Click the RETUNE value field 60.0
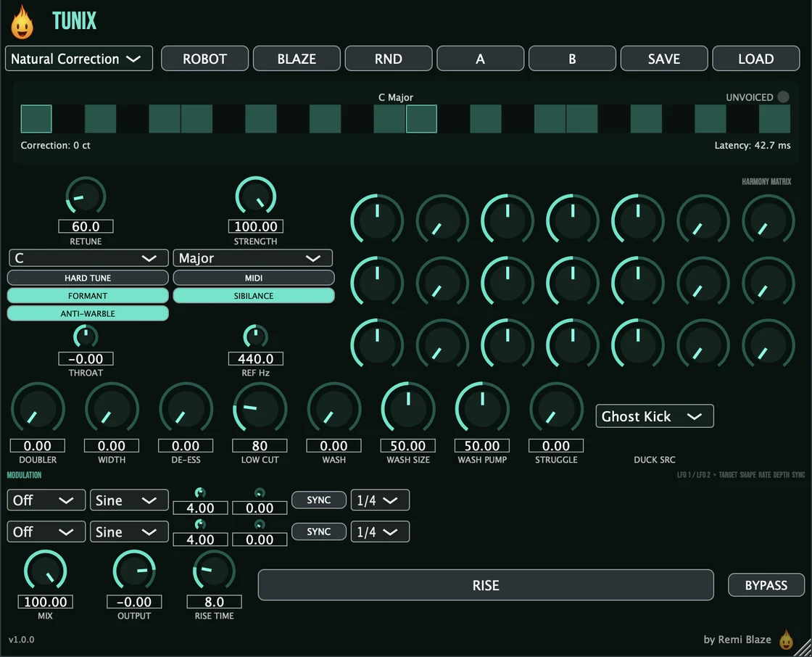 (86, 226)
